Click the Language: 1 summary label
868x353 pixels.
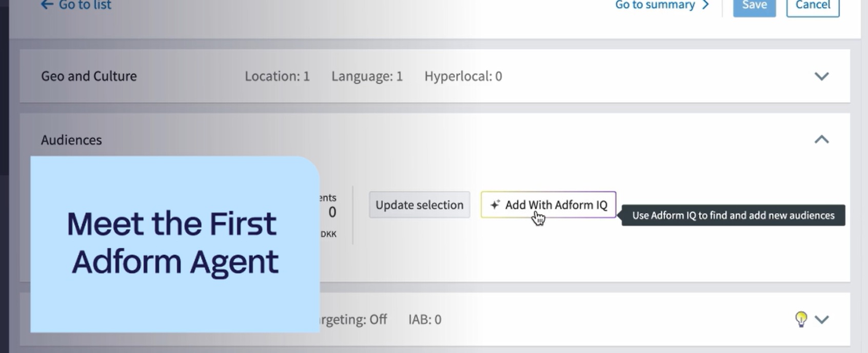pos(367,76)
